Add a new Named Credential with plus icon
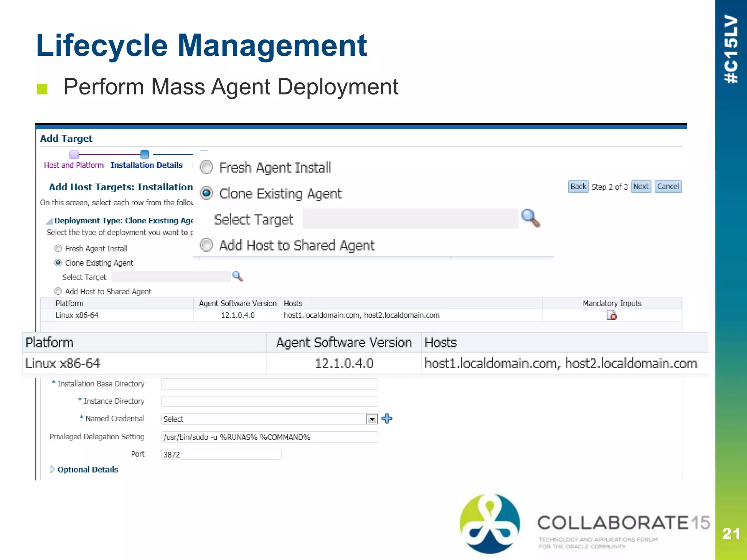Image resolution: width=747 pixels, height=560 pixels. click(387, 419)
